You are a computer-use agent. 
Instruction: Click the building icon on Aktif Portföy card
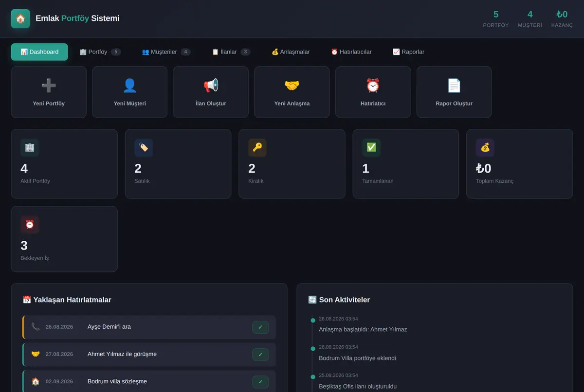(30, 147)
